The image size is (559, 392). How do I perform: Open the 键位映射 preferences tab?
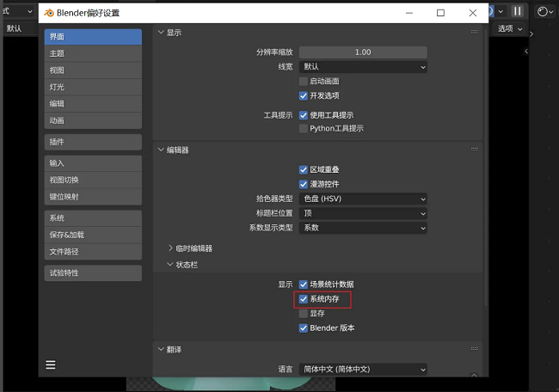tap(93, 197)
